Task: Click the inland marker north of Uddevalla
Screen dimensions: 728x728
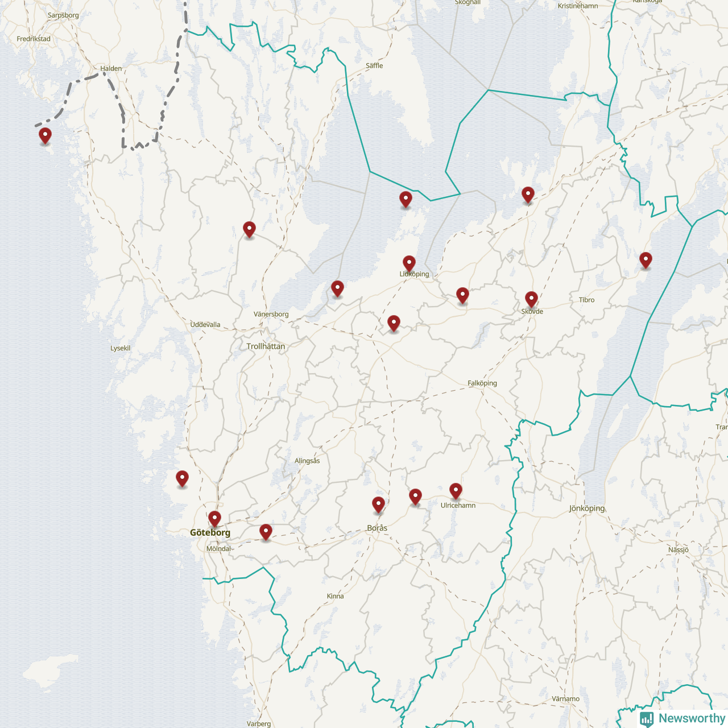Action: 249,229
